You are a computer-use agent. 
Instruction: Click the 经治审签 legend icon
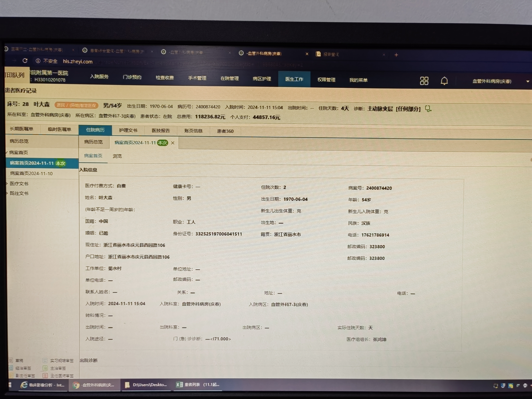click(11, 368)
